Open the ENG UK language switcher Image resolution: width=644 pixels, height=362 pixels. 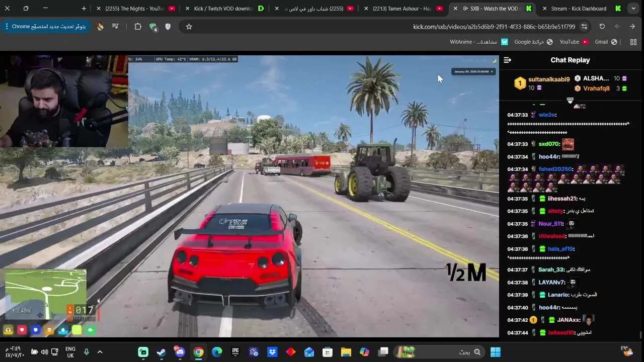[70, 352]
